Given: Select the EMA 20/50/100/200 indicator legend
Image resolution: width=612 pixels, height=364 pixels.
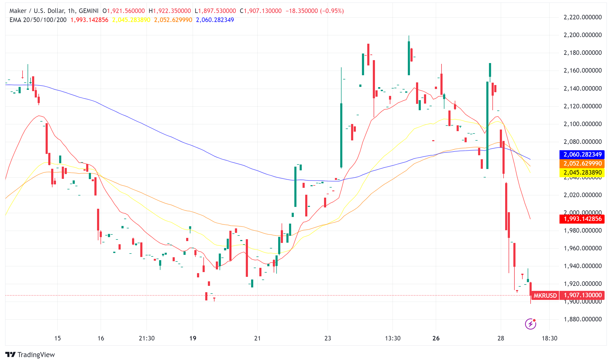Looking at the screenshot, I should [38, 20].
